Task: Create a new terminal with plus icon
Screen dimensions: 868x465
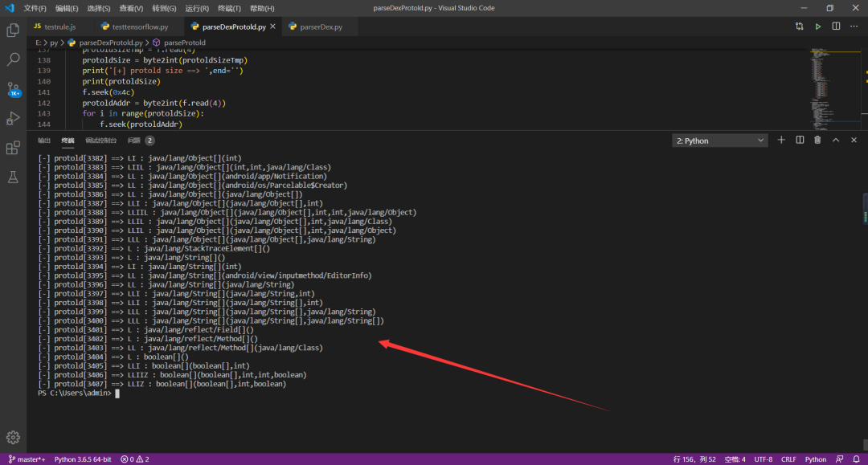Action: click(x=781, y=141)
